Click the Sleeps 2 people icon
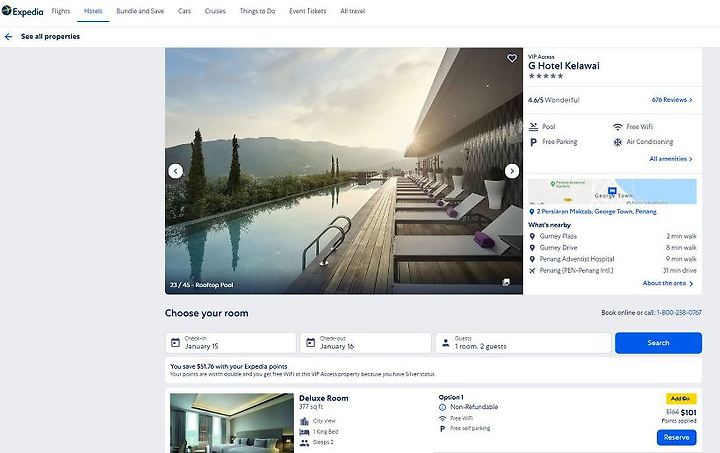 click(304, 443)
